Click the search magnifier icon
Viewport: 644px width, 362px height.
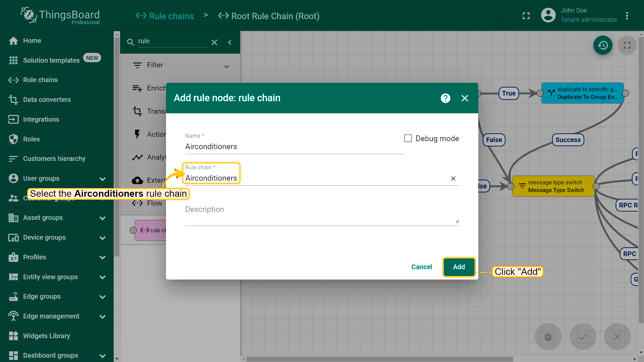pos(130,42)
